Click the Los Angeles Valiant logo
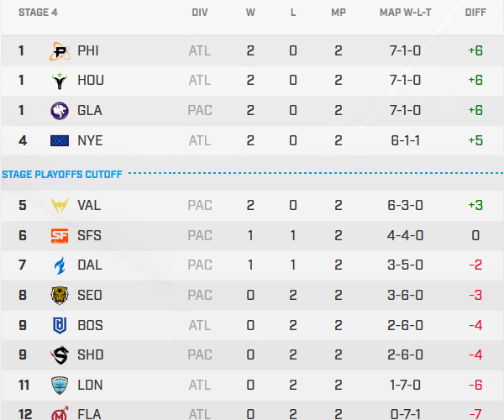 (x=60, y=205)
